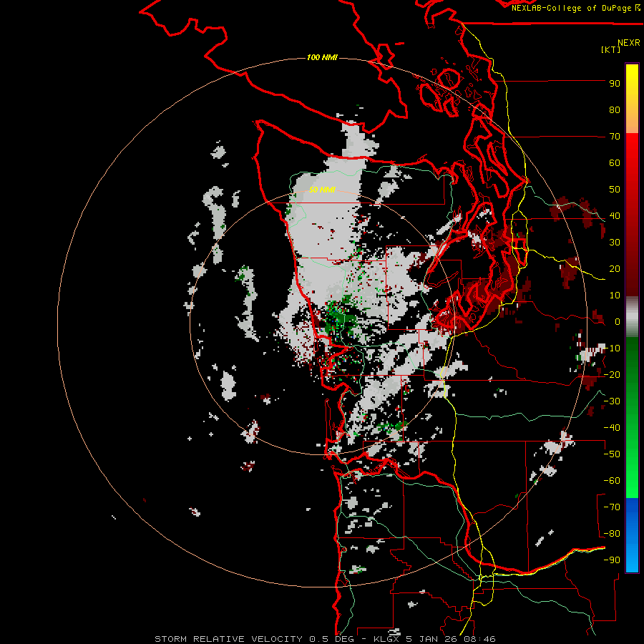Screen dimensions: 644x644
Task: Click the positive 70 scale label
Action: point(615,137)
